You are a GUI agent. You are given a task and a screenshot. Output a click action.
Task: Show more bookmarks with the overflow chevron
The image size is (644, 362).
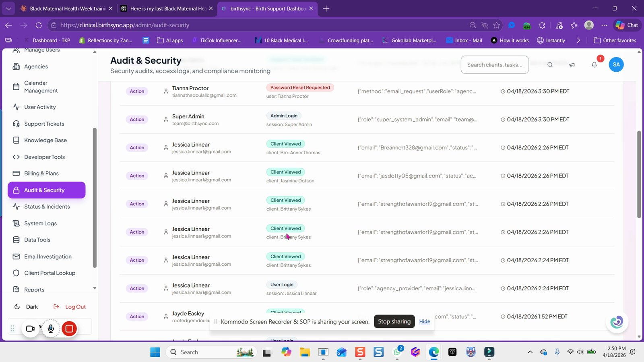(x=578, y=40)
